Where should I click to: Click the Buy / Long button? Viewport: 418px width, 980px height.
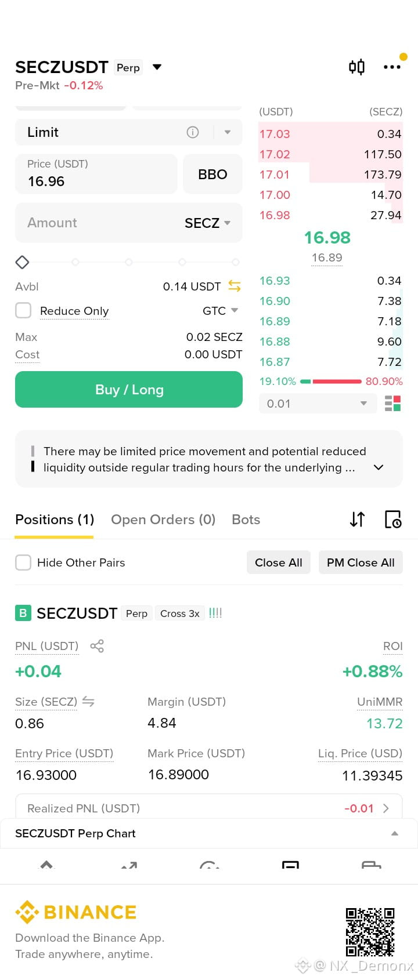129,390
